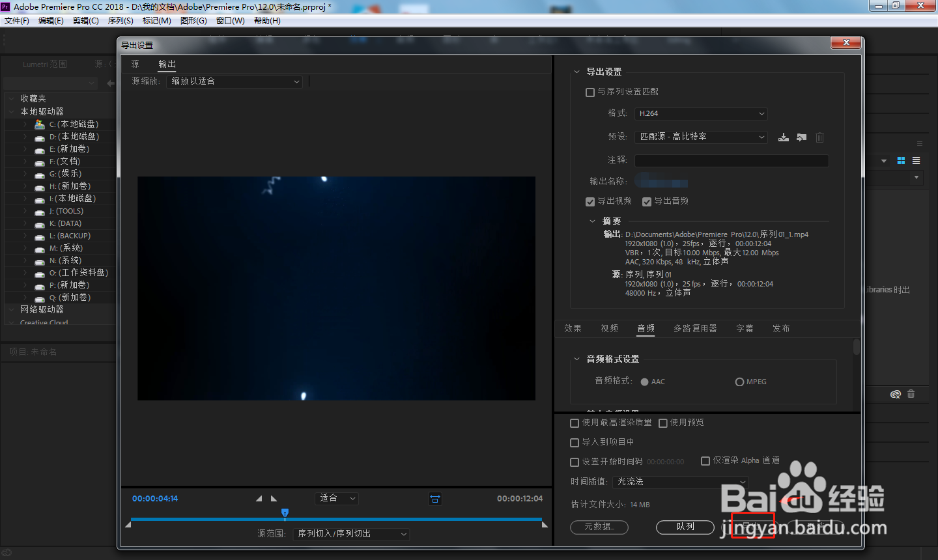Click the out-point marker at timeline end
The height and width of the screenshot is (560, 938).
click(545, 524)
